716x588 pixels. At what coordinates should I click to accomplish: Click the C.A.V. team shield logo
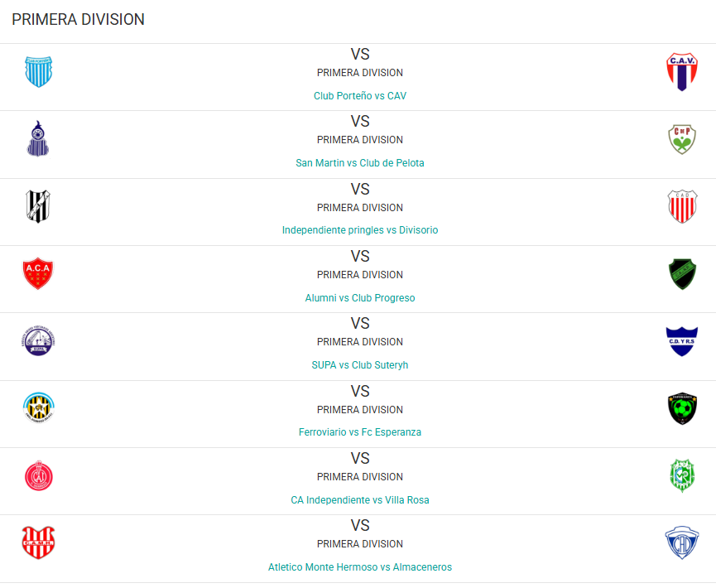click(682, 72)
